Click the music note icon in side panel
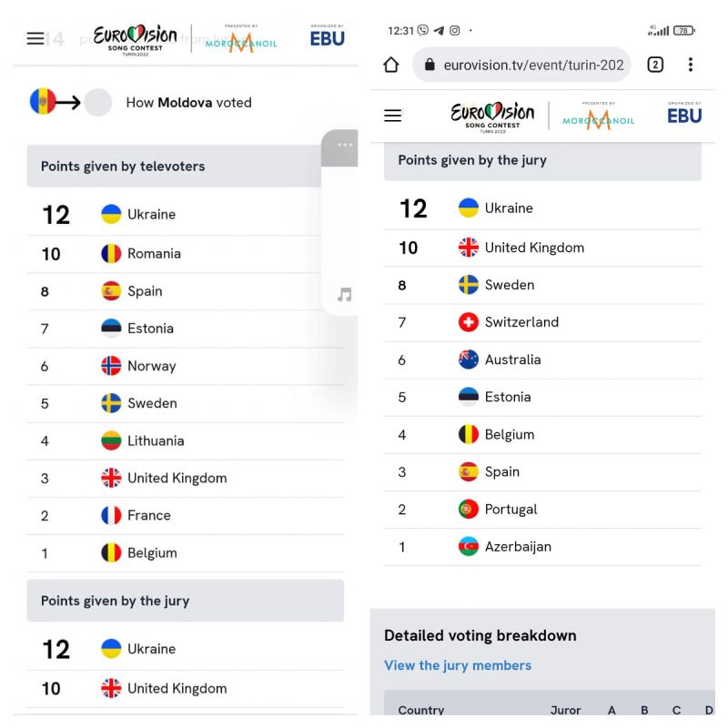The width and height of the screenshot is (728, 728). pyautogui.click(x=345, y=294)
